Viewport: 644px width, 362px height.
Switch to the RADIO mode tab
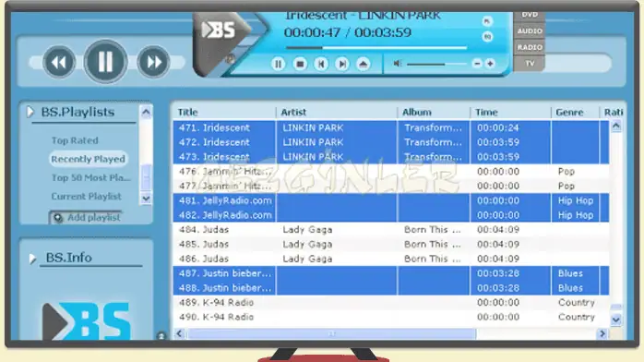point(530,47)
